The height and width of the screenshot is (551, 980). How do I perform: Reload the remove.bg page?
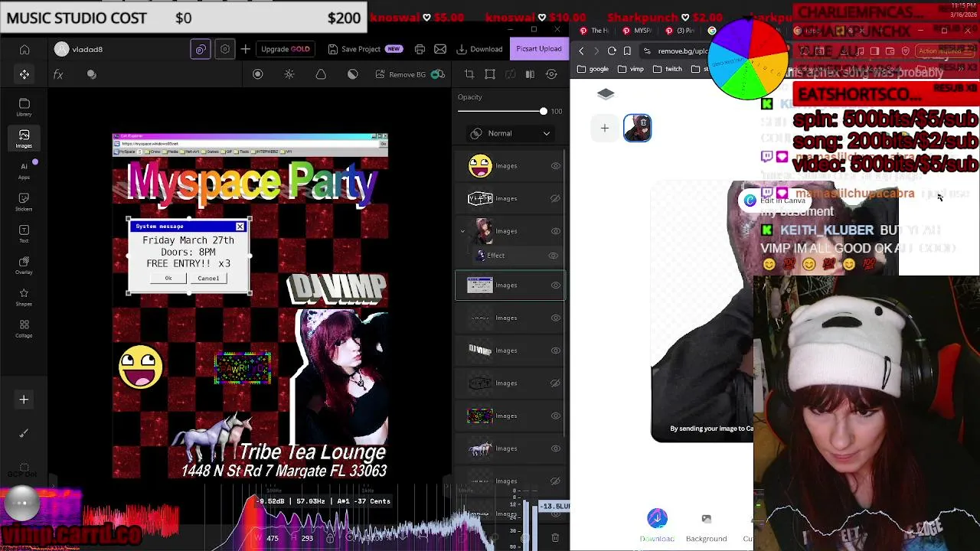pos(612,51)
